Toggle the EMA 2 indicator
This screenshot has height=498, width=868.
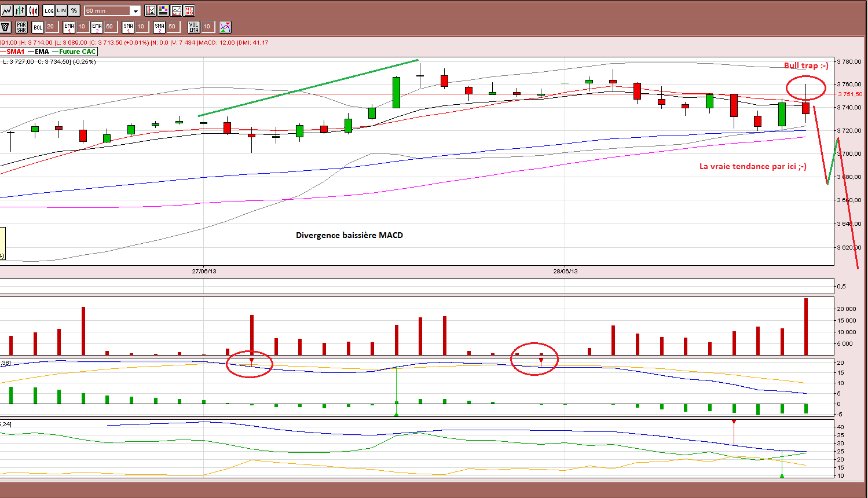click(x=97, y=27)
